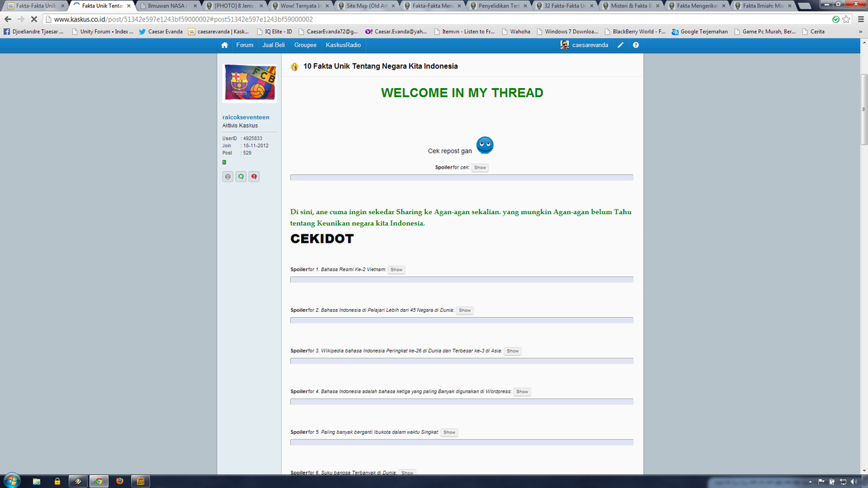Open Caesar Evanda Twitter bookmark
Image resolution: width=868 pixels, height=488 pixels.
(161, 31)
